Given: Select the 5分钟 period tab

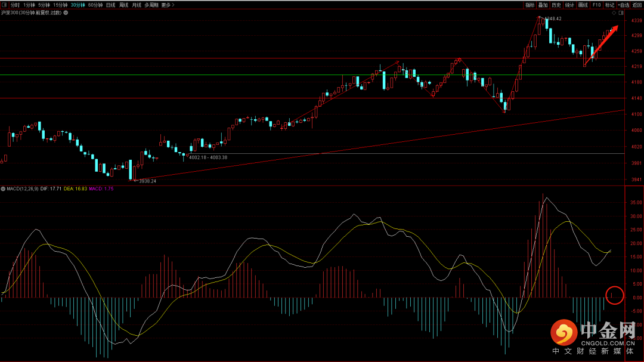Looking at the screenshot, I should 44,5.
